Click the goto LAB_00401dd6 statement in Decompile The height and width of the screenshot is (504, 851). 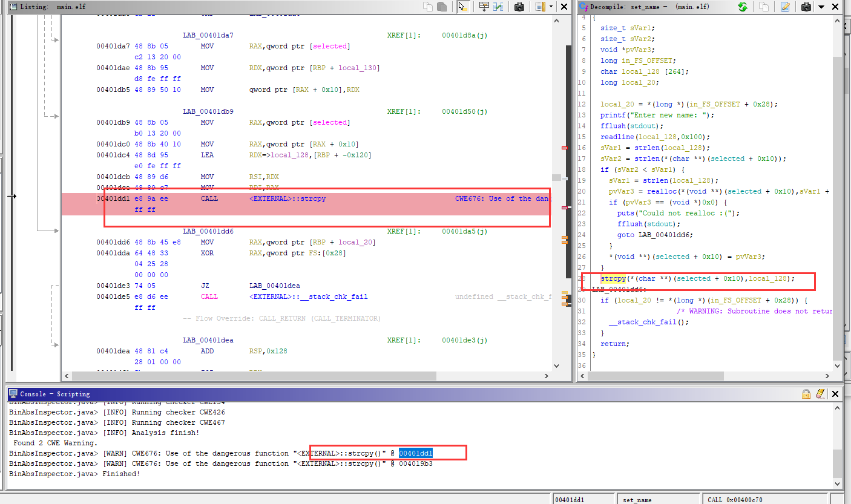tap(655, 235)
